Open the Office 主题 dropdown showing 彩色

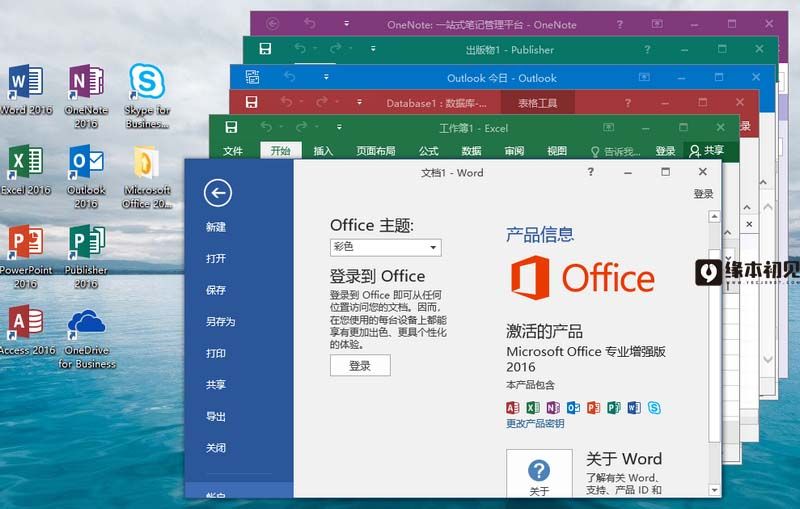pyautogui.click(x=386, y=247)
